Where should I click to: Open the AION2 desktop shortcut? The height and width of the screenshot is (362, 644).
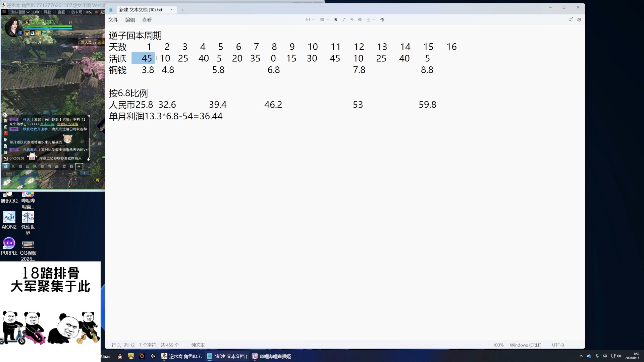(9, 220)
